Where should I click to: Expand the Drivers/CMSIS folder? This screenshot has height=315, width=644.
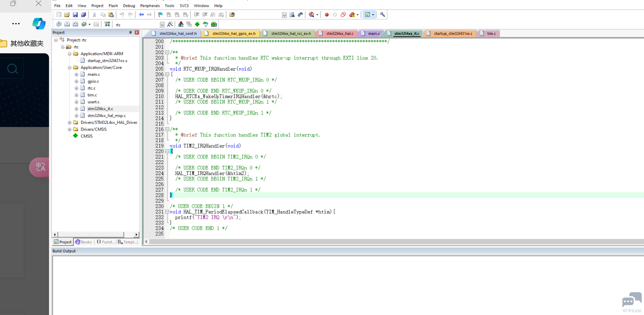tap(70, 129)
